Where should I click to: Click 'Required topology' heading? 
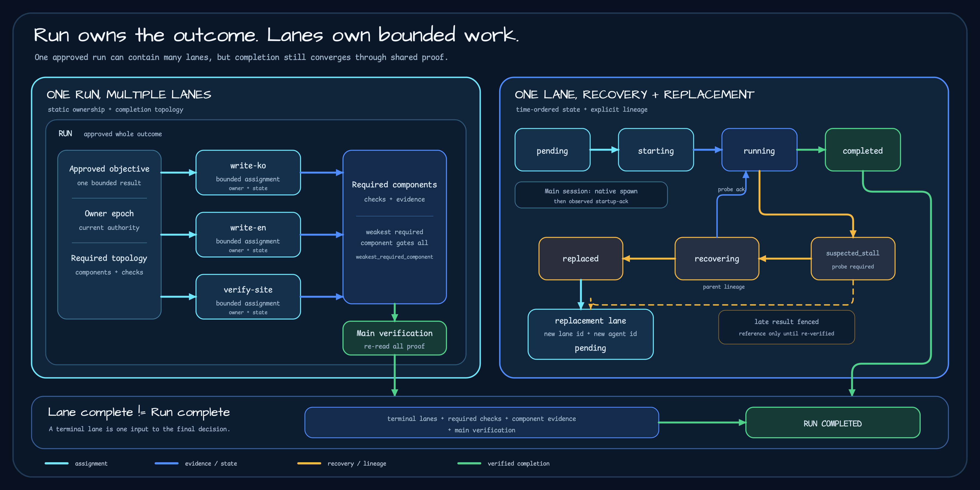click(x=109, y=258)
